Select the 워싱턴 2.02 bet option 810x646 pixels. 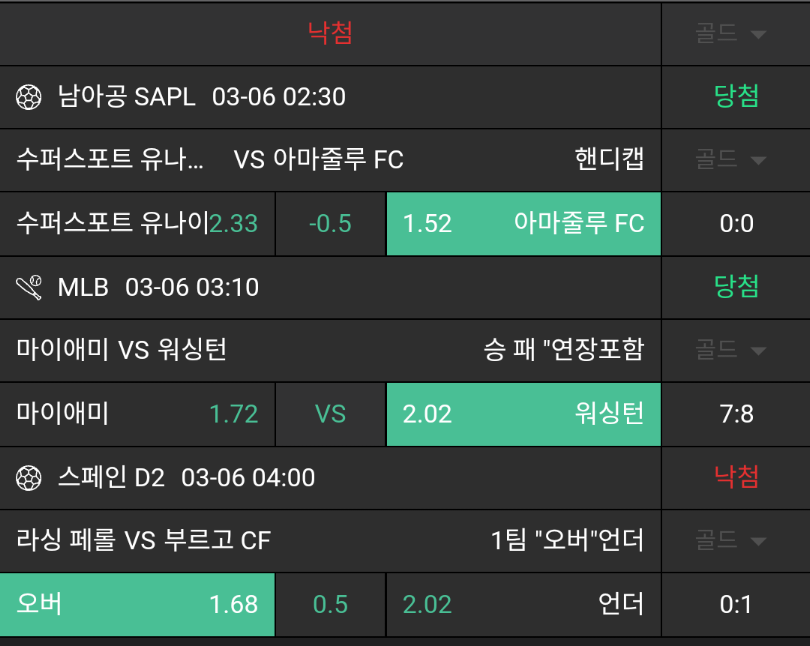[x=523, y=414]
